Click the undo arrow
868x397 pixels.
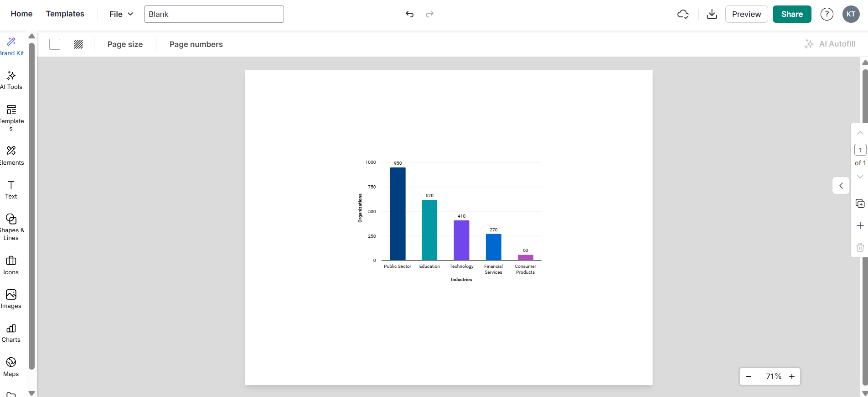tap(409, 14)
